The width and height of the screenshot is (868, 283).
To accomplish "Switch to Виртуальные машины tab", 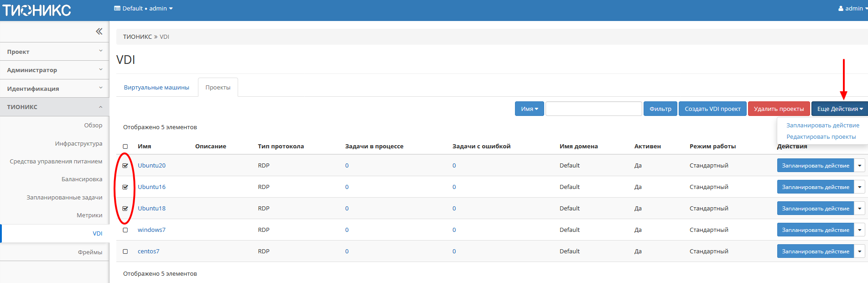I will [156, 87].
